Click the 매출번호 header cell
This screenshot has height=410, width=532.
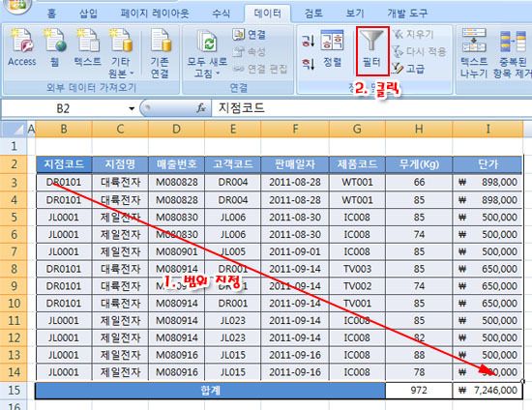click(x=176, y=164)
